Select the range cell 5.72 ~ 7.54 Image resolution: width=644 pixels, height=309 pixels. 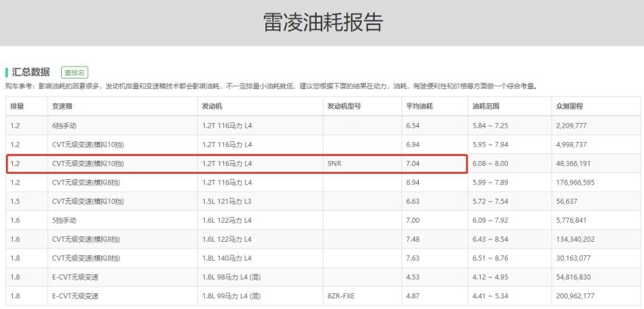click(x=491, y=202)
